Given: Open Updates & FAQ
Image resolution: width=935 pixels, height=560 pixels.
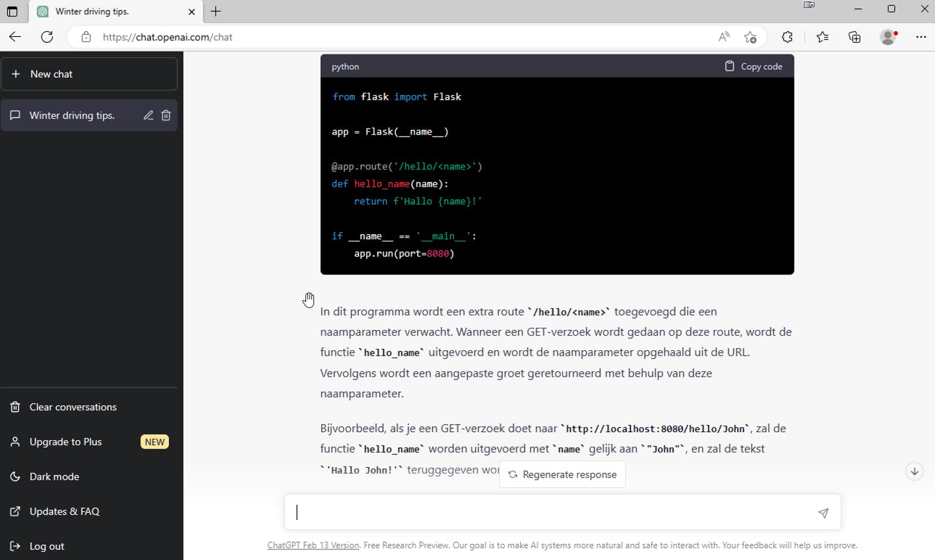Looking at the screenshot, I should (89, 511).
